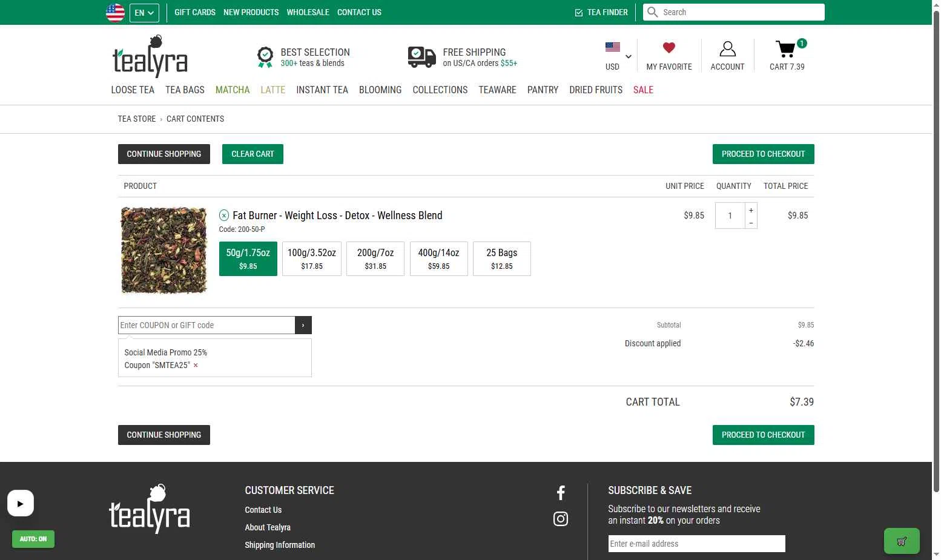Viewport: 941px width, 560px height.
Task: Open Gift Cards link
Action: [195, 12]
